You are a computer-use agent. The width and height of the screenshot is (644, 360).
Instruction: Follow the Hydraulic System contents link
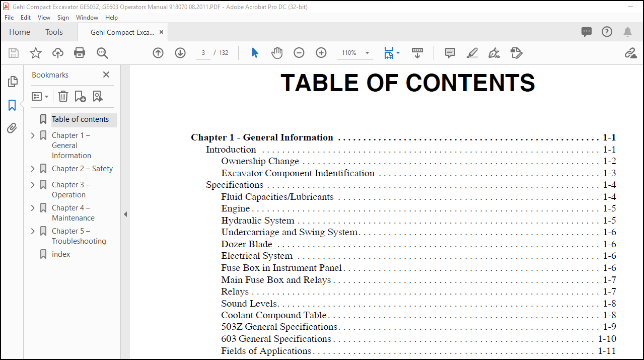pos(258,221)
